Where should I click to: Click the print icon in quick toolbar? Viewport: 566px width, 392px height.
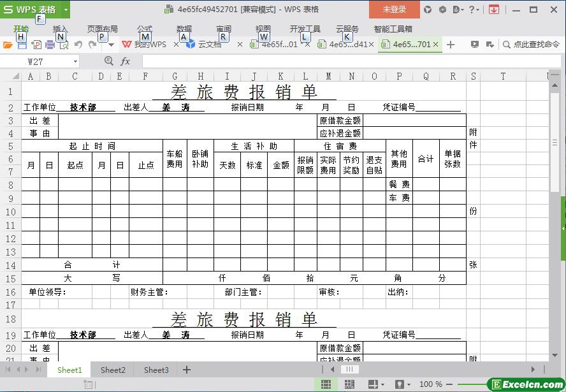[x=50, y=45]
